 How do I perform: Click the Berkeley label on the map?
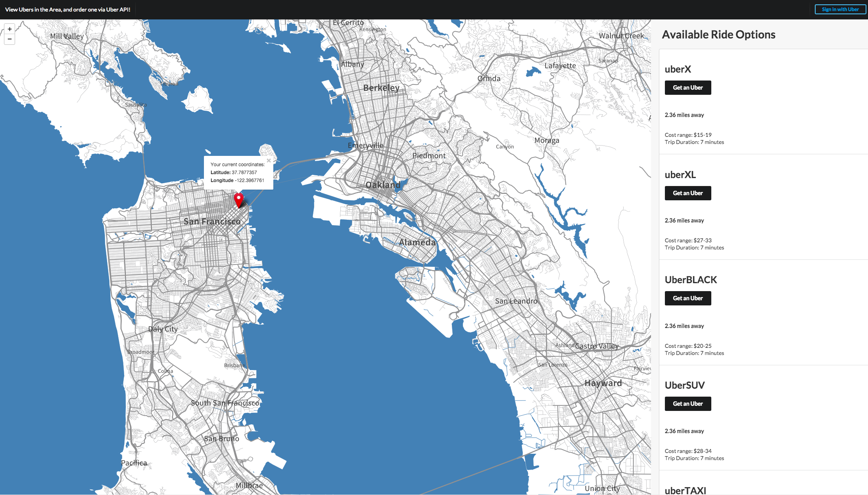click(x=381, y=88)
